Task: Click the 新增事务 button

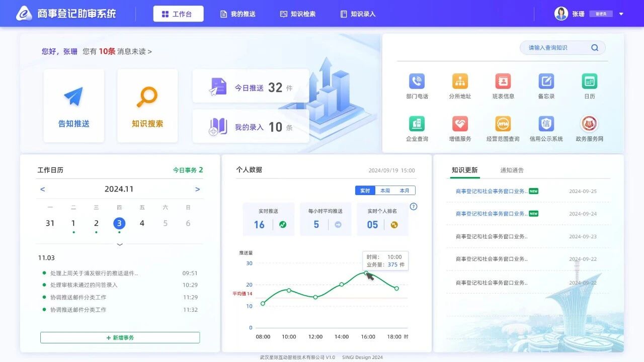Action: (120, 338)
